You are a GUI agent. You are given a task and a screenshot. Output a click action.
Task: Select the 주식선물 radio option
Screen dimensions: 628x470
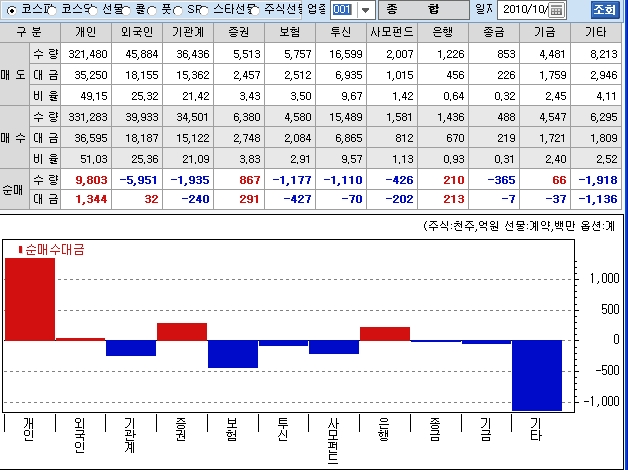click(253, 10)
